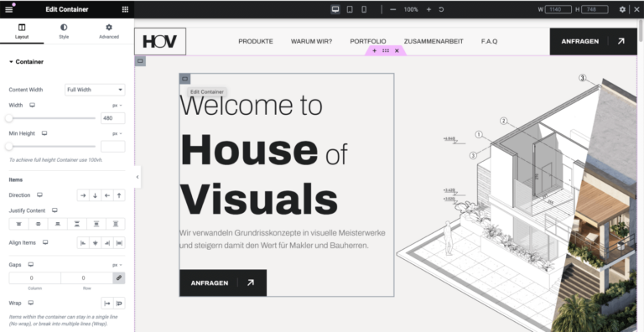Open the responsive settings gear
Screen dimensions: 644x332
[x=622, y=9]
